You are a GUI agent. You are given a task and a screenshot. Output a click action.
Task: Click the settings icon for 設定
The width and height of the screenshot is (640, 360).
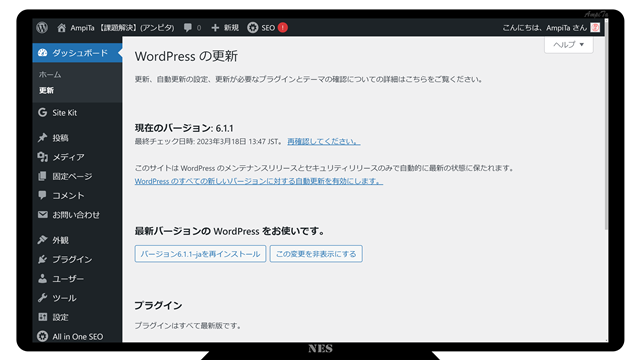(x=42, y=317)
